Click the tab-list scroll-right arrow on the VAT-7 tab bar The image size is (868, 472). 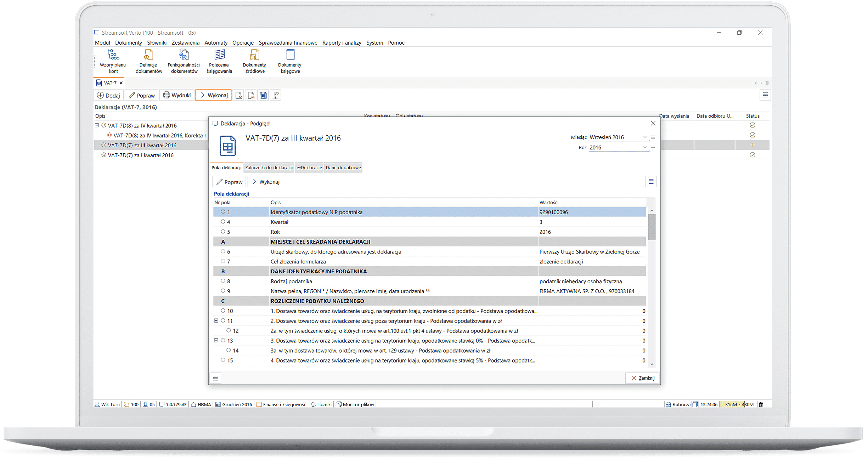tap(761, 83)
